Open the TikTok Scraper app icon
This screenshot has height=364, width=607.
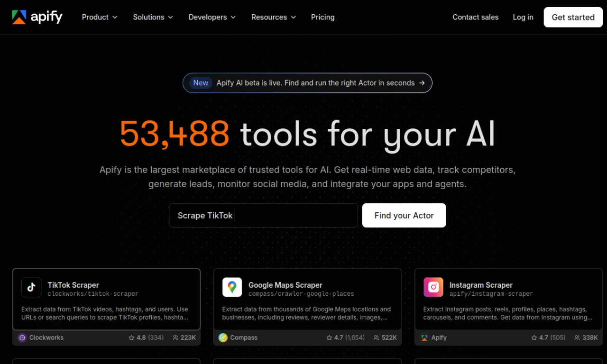coord(31,287)
